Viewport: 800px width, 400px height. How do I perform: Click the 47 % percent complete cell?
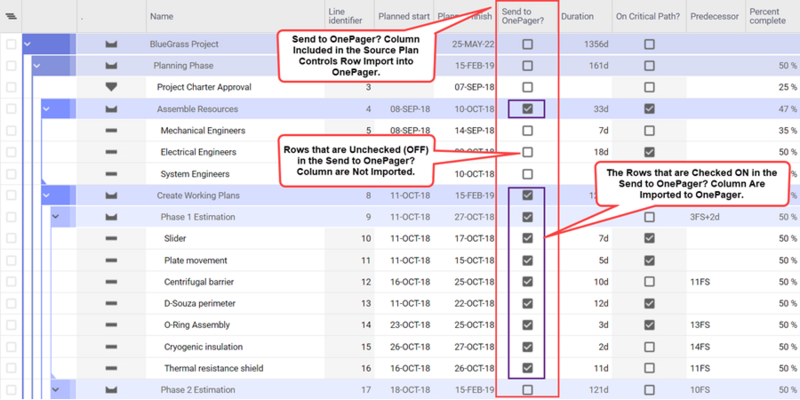[x=788, y=109]
